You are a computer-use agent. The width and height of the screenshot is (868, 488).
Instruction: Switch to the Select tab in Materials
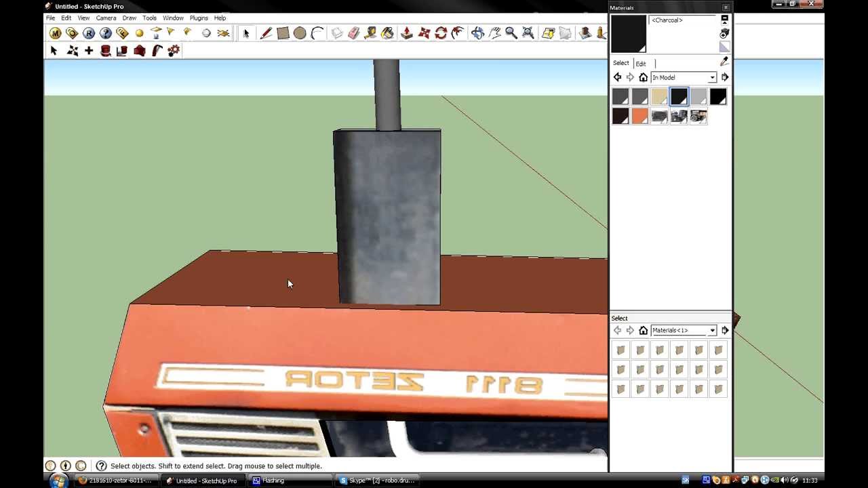coord(621,63)
